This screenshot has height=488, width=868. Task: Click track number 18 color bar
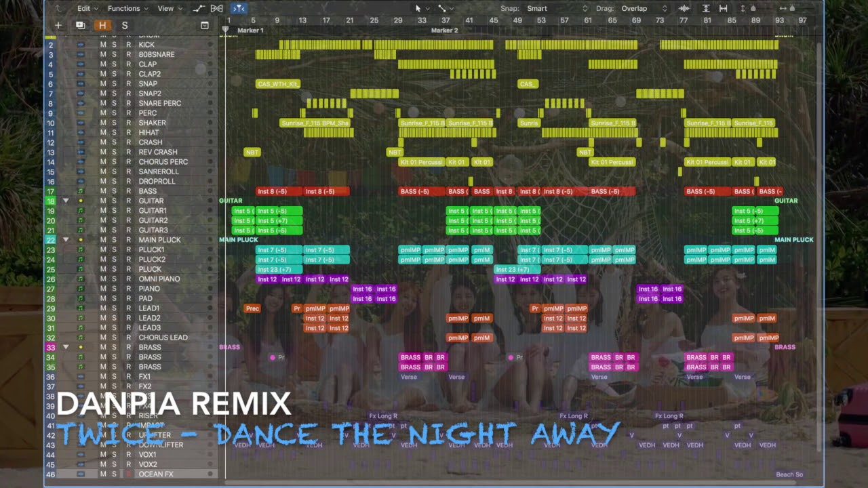coord(50,201)
